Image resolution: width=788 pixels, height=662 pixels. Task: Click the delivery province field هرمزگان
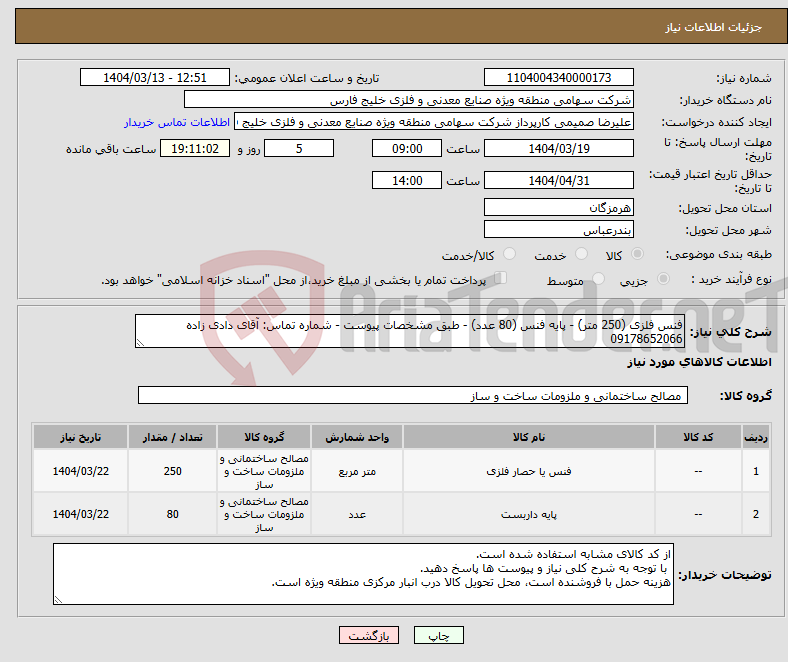[x=559, y=207]
